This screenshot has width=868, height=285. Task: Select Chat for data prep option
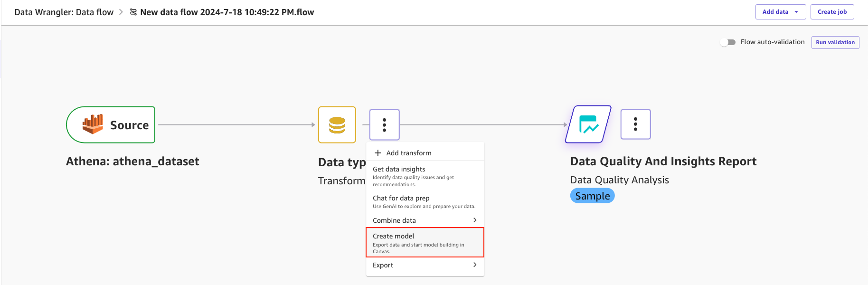point(425,202)
